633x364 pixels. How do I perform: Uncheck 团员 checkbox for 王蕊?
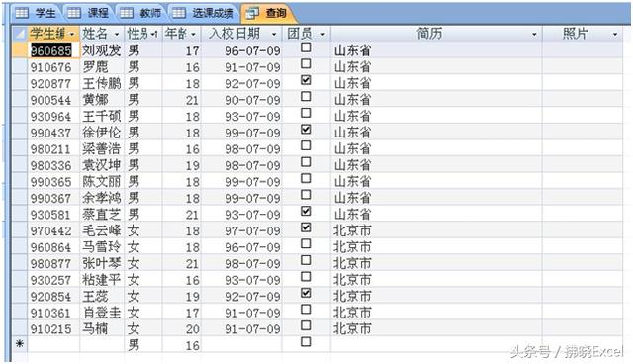(306, 293)
